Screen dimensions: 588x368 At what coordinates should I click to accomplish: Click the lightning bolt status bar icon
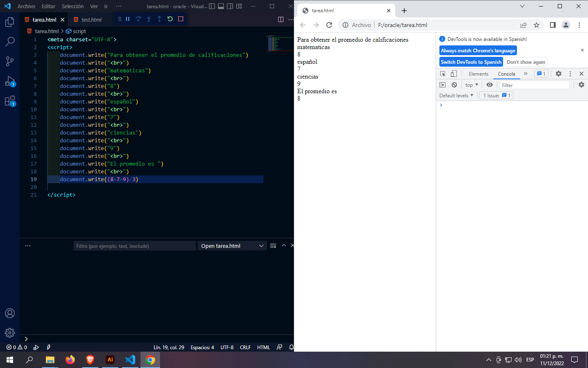tap(49, 347)
